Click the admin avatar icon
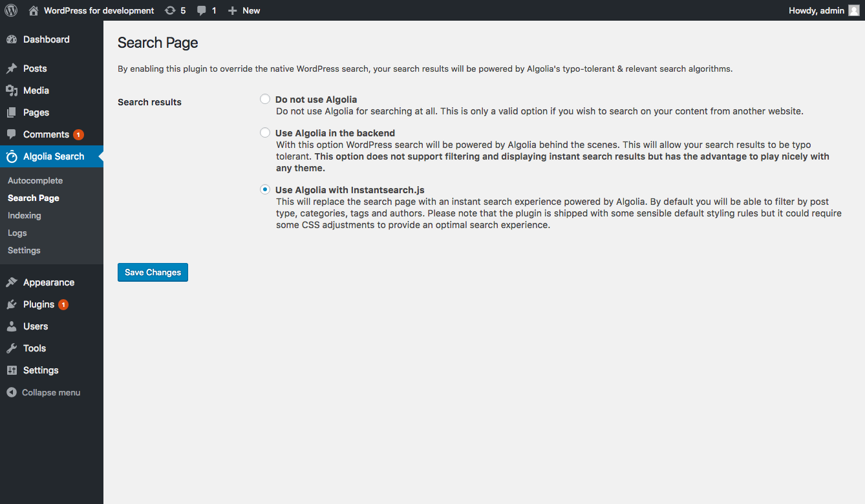865x504 pixels. click(854, 10)
